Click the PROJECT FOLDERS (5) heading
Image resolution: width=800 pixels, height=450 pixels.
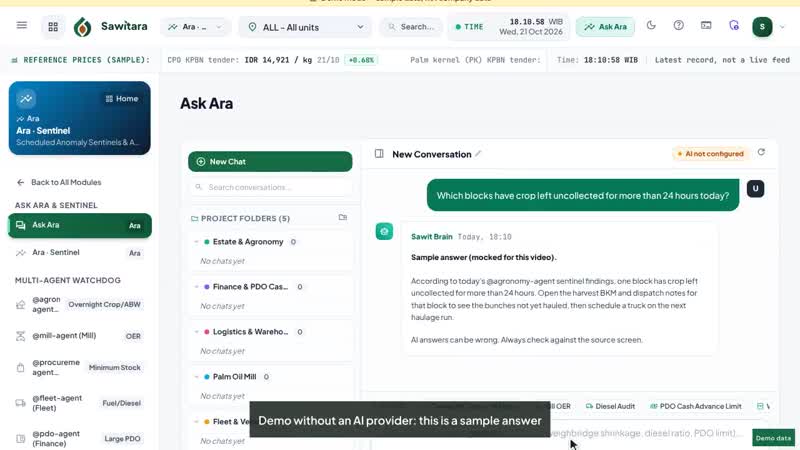[245, 218]
